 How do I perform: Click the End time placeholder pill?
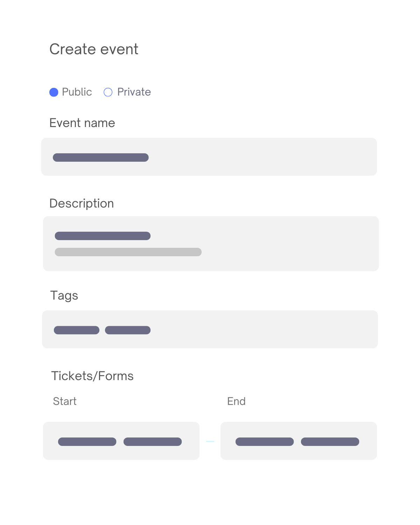click(330, 442)
